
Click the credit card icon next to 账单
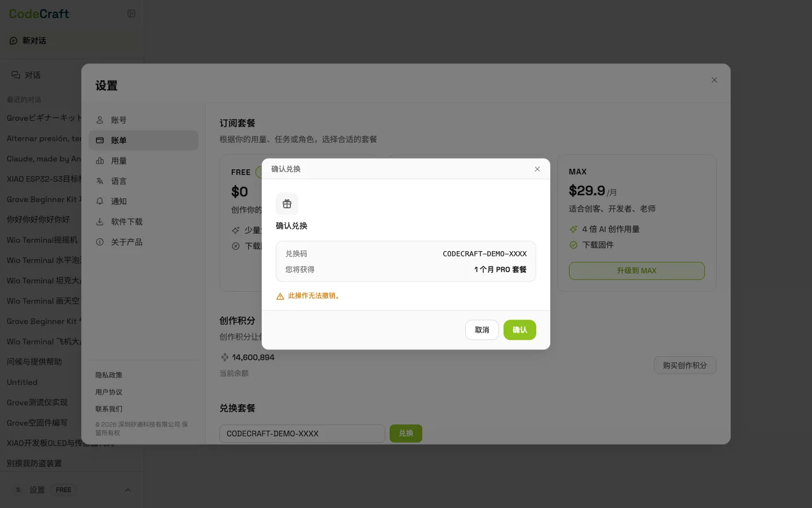point(100,141)
